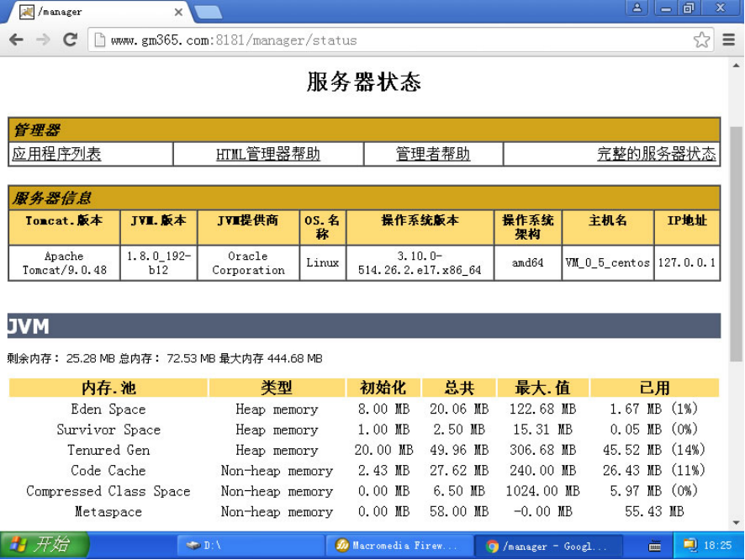Click the 已用 column header

(655, 388)
